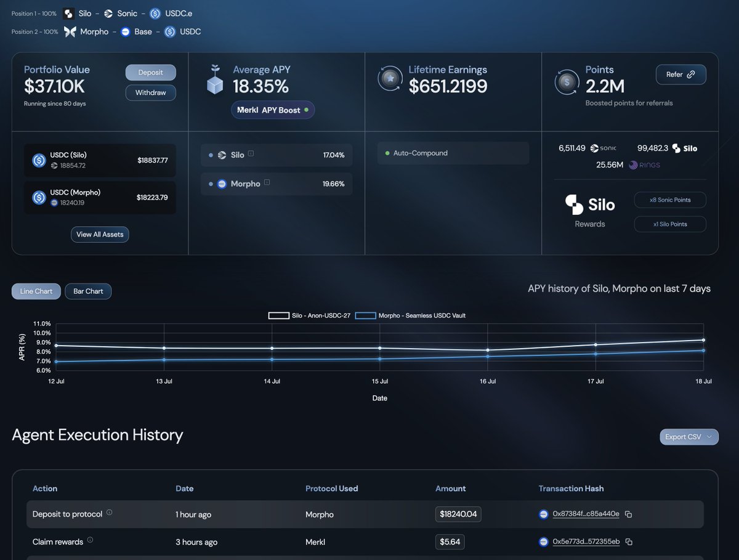Click the Deposit button
This screenshot has width=739, height=560.
(151, 73)
